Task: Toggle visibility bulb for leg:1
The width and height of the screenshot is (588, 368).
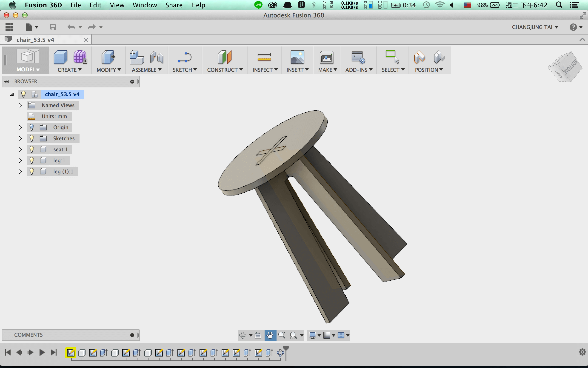Action: [x=32, y=160]
